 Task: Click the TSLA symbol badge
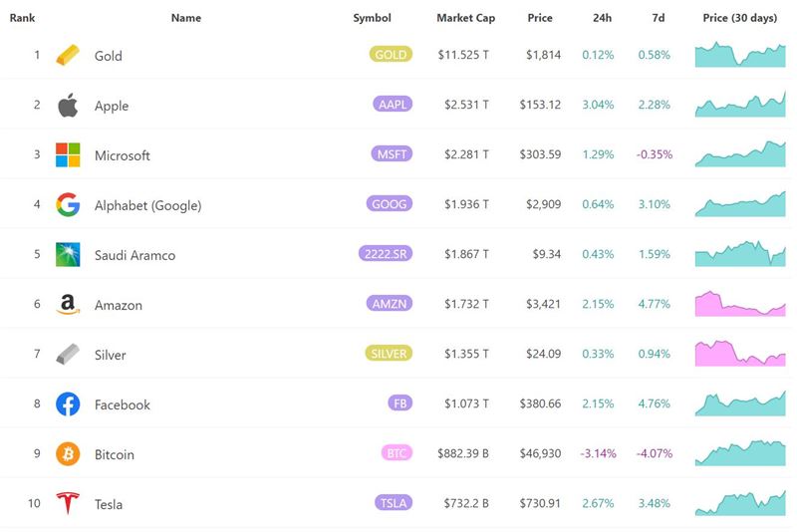pyautogui.click(x=394, y=502)
